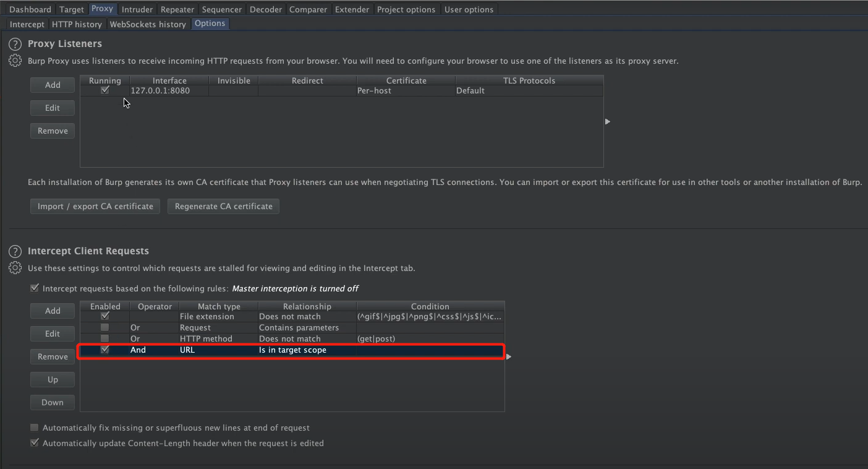This screenshot has width=868, height=469.
Task: Open Intercept Client Requests gear icon
Action: (x=15, y=268)
